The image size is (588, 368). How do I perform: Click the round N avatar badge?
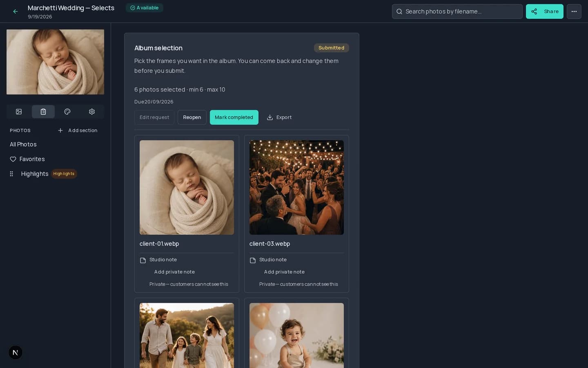(x=16, y=352)
